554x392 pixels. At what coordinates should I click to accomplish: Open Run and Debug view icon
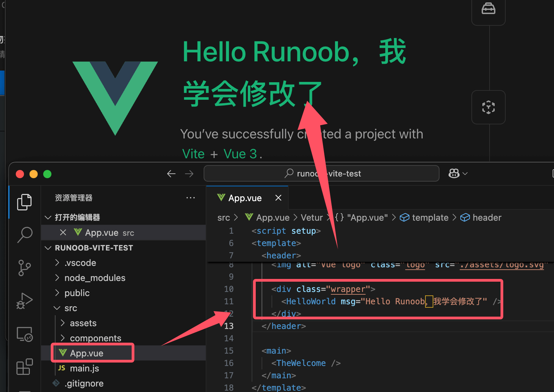click(25, 301)
